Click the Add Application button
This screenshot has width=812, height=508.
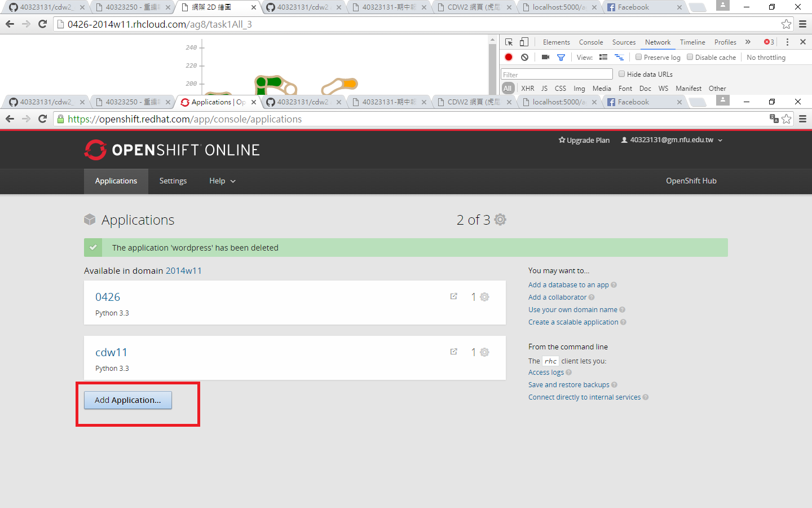[x=128, y=400]
